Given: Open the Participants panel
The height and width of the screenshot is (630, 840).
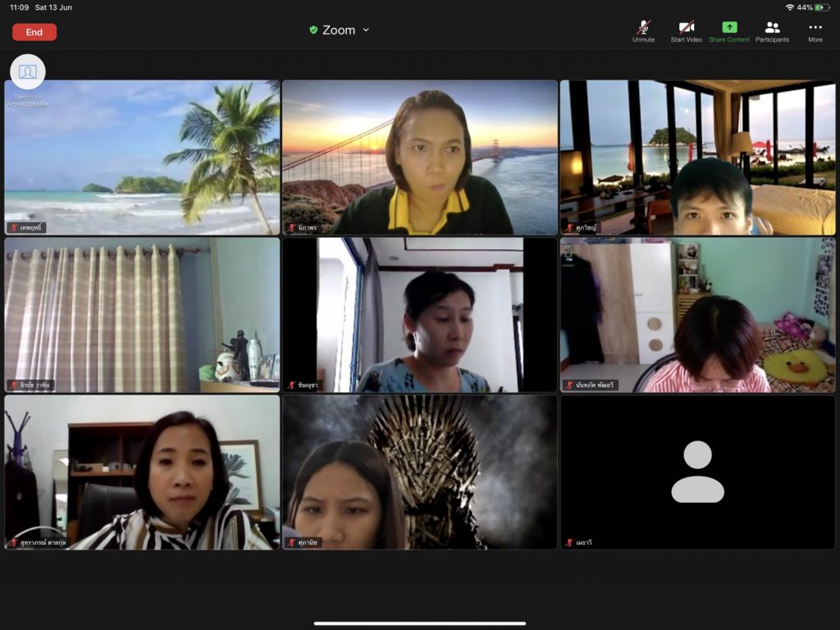Looking at the screenshot, I should (x=772, y=32).
